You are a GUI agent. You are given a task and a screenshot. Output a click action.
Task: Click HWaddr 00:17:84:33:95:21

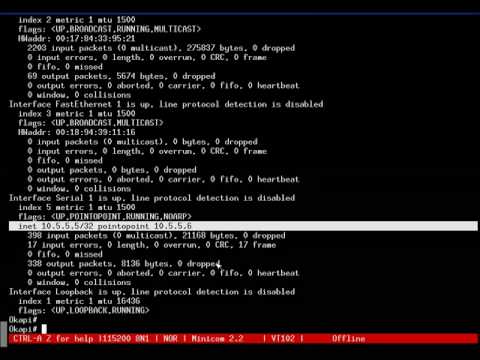(77, 38)
